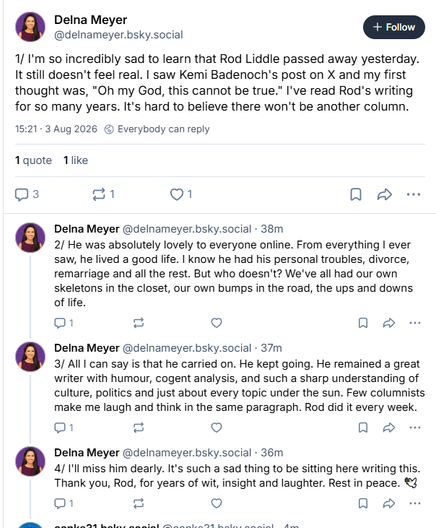Open @delnameyer.bsky.social handle in header

[119, 35]
